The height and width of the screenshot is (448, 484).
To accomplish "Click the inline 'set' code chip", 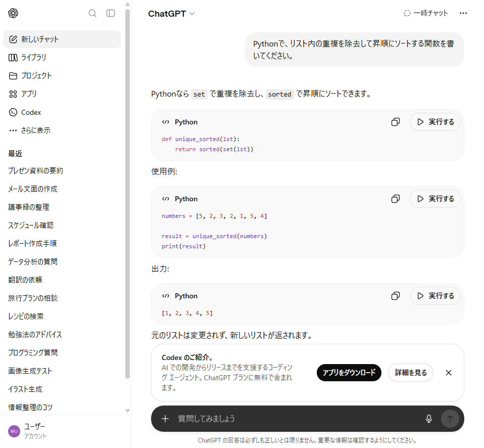I will point(199,94).
